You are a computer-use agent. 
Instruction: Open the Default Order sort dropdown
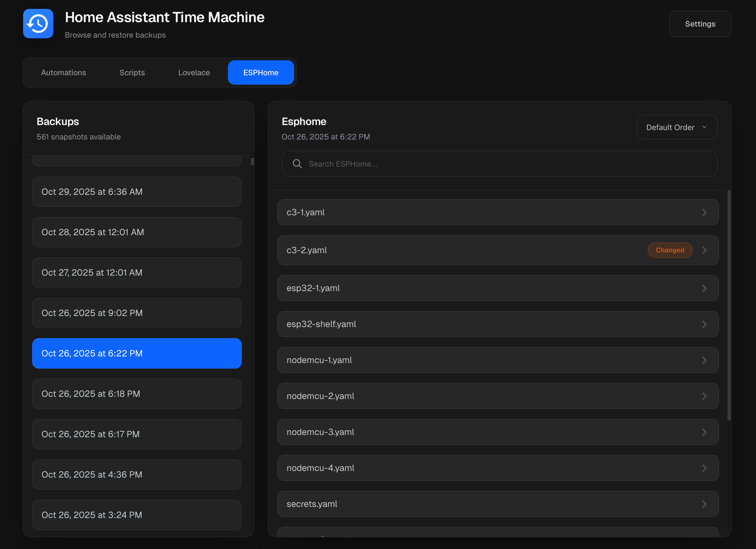677,127
